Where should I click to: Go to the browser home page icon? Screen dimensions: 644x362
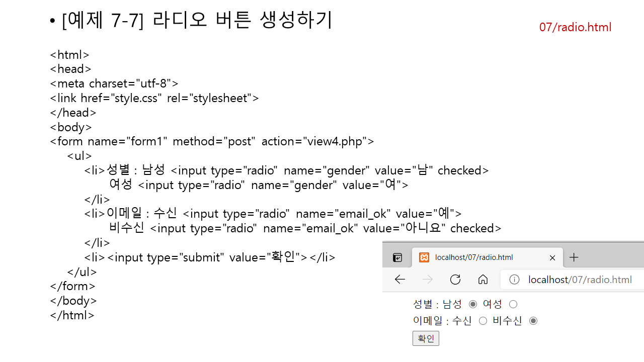[x=483, y=280]
